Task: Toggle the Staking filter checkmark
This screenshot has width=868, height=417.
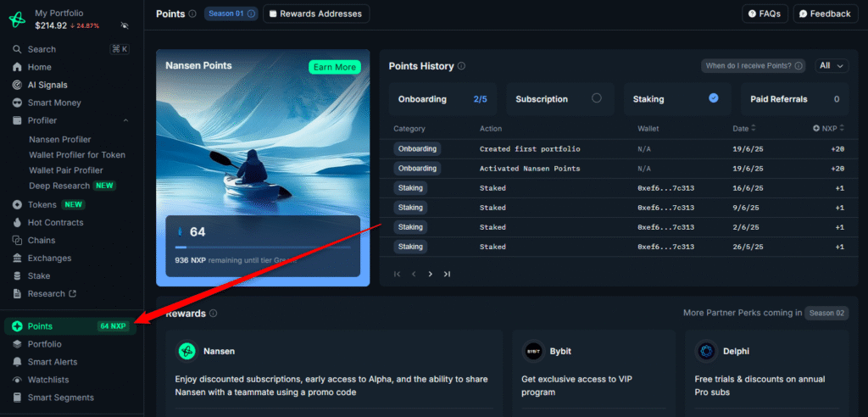Action: (x=714, y=98)
